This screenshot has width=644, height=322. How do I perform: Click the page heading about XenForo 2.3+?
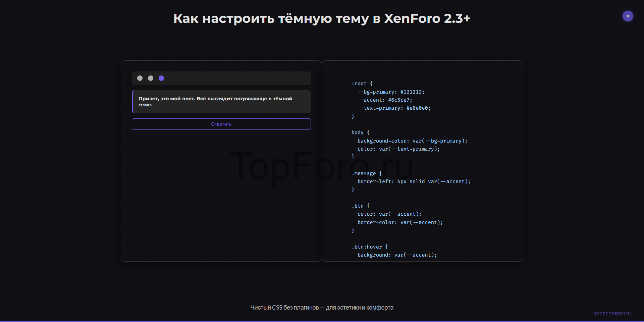322,18
